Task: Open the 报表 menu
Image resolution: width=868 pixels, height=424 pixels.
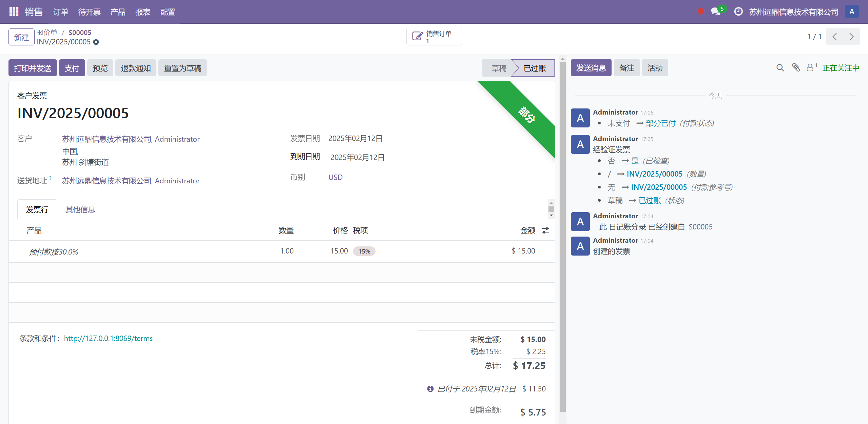Action: coord(143,12)
